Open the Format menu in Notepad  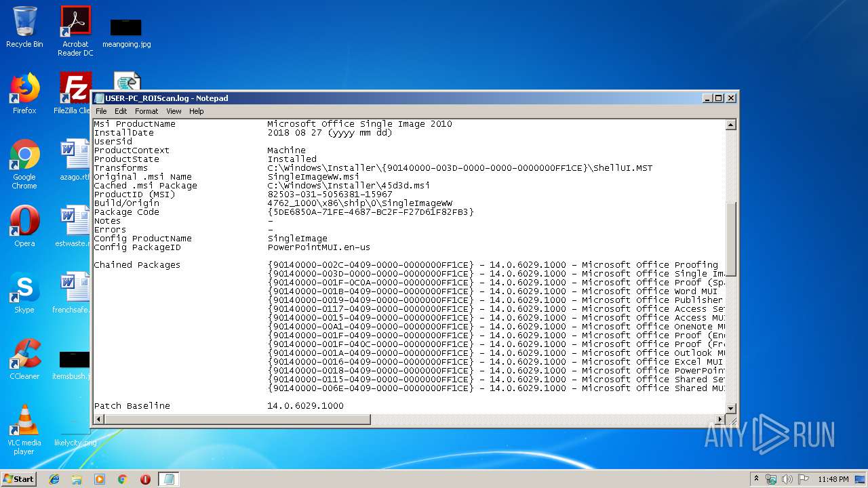tap(146, 111)
